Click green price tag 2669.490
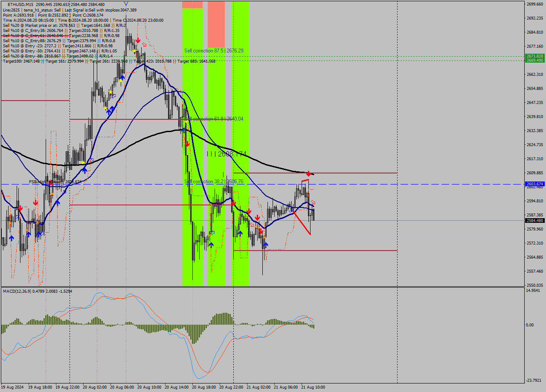Viewport: 546px width, 392px height. click(534, 61)
